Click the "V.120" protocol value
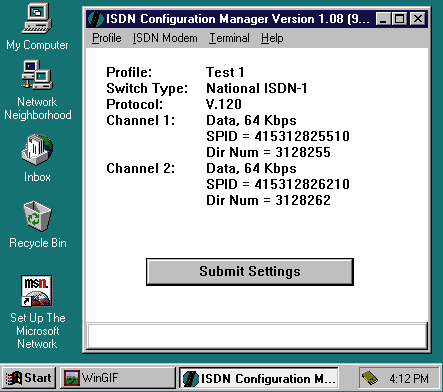This screenshot has height=392, width=443. tap(224, 104)
